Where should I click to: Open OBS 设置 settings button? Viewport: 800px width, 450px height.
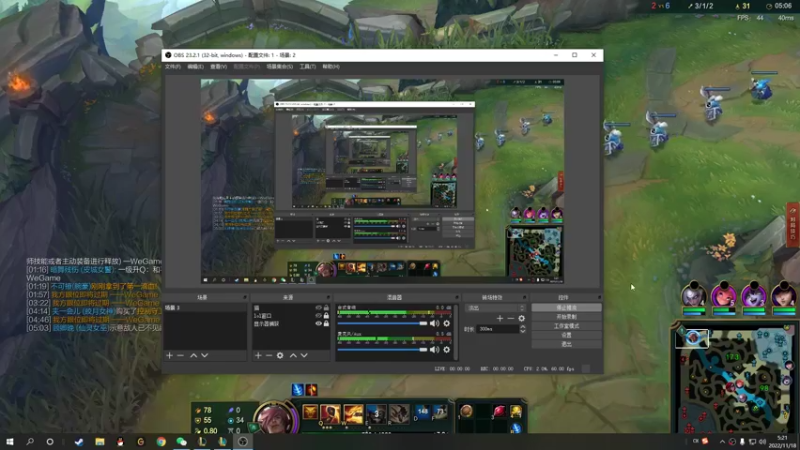pos(566,335)
